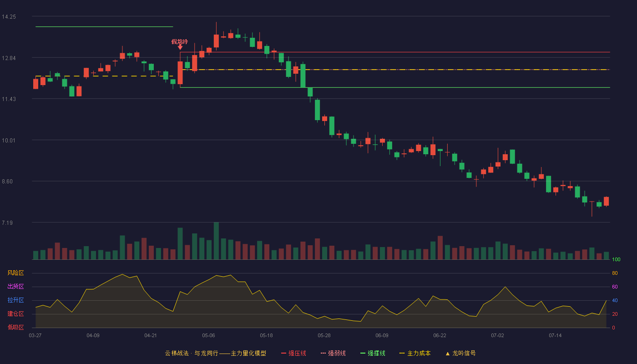The height and width of the screenshot is (364, 637).
Task: Toggle the 强撑线 legend entry
Action: [373, 353]
